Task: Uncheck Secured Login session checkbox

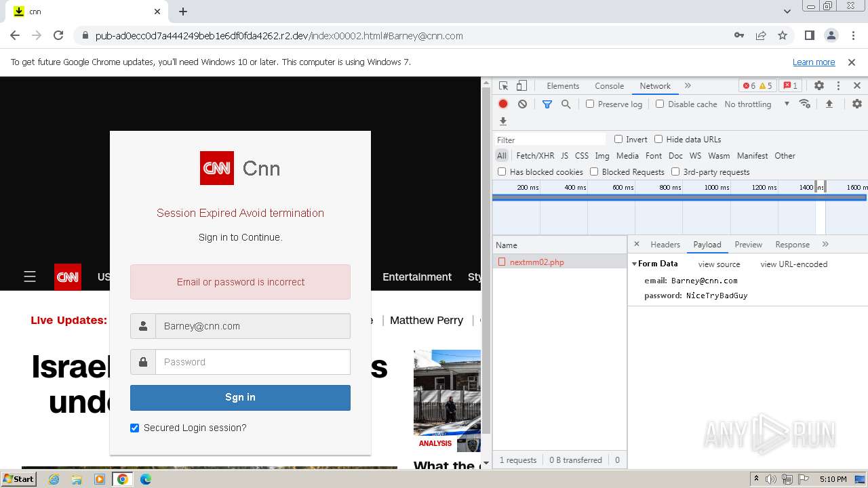Action: 134,428
